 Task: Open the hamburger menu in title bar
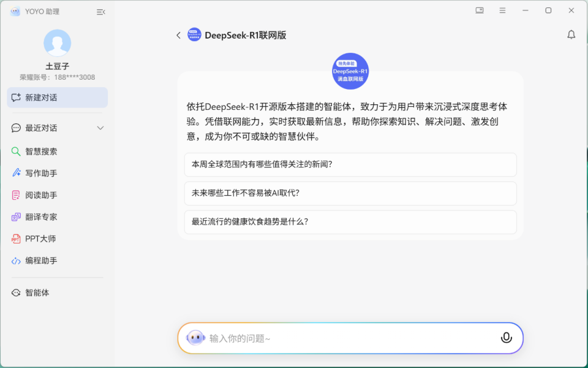coord(502,10)
